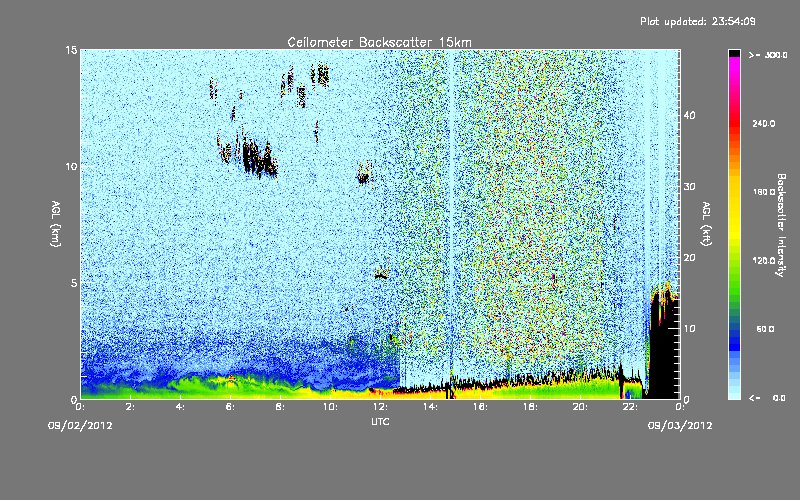Screen dimensions: 800x500
Task: Click the colorbar '60.0' tick value
Action: pos(765,329)
